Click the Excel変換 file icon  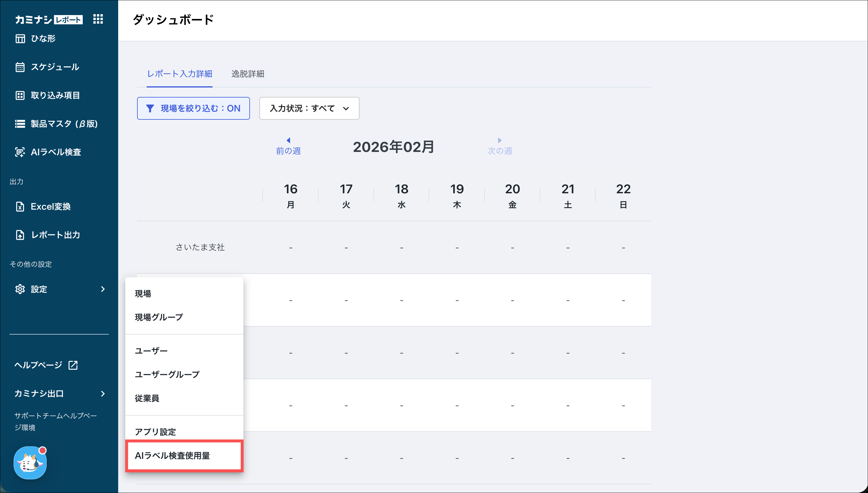click(20, 207)
